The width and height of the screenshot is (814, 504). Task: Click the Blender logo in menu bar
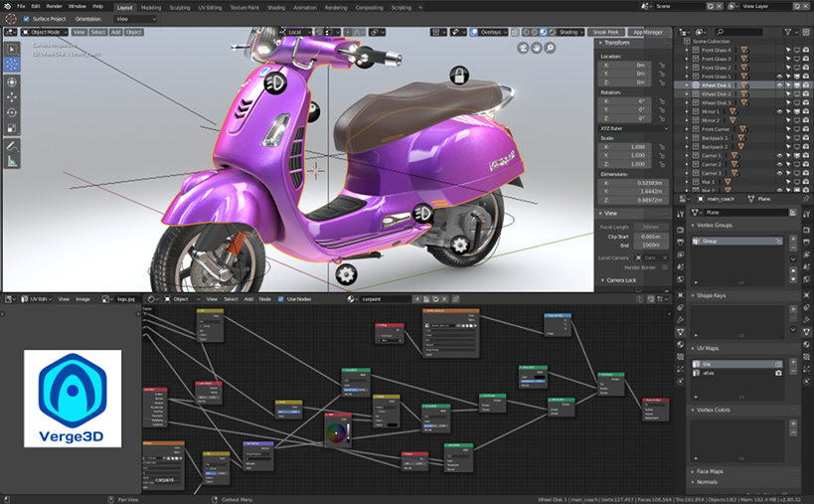[7, 6]
